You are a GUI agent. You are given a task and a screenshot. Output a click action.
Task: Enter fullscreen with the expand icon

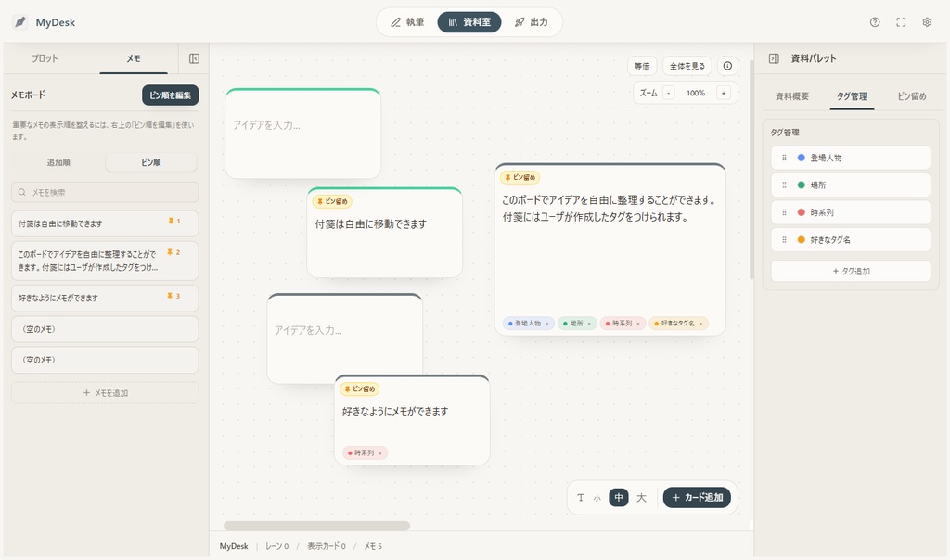tap(900, 21)
